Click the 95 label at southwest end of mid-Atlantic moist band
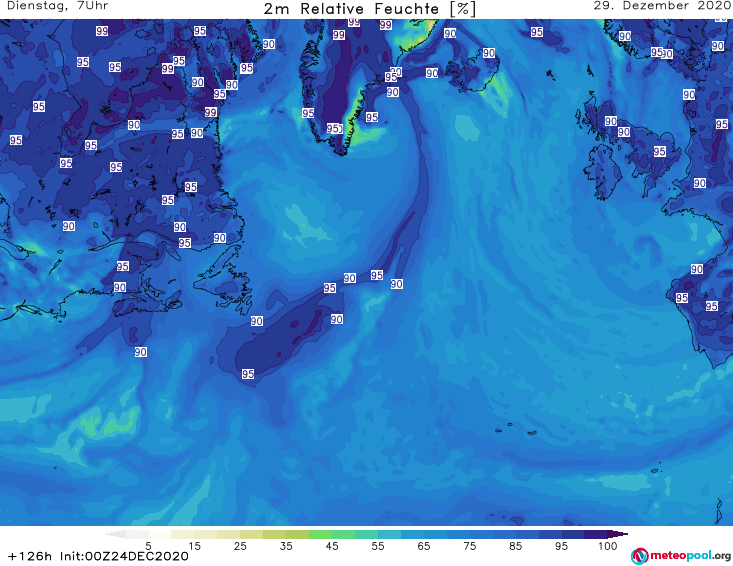The image size is (733, 566). pyautogui.click(x=248, y=374)
